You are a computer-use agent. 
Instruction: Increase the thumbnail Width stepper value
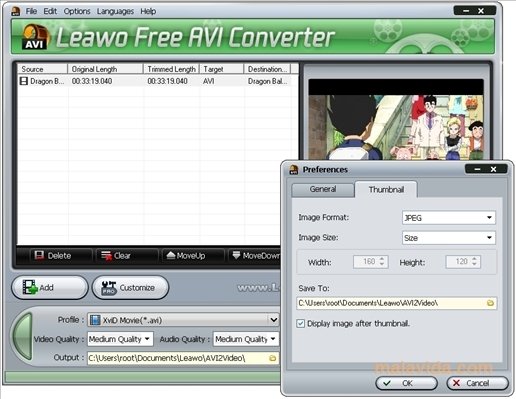click(382, 259)
